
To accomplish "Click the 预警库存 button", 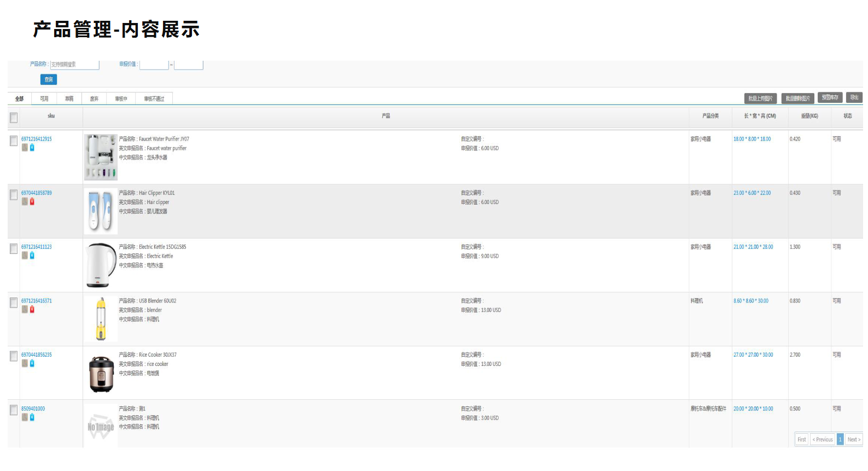I will click(830, 97).
